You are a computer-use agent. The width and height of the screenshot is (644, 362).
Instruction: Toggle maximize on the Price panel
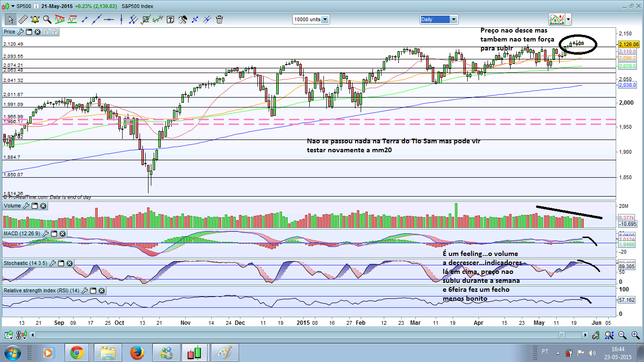pyautogui.click(x=29, y=32)
